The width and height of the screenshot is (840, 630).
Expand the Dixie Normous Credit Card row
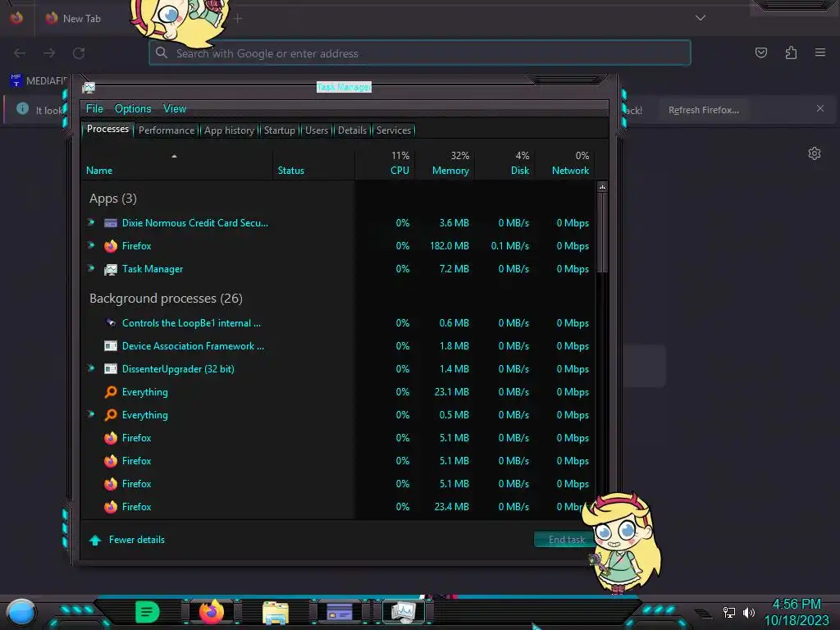click(91, 222)
